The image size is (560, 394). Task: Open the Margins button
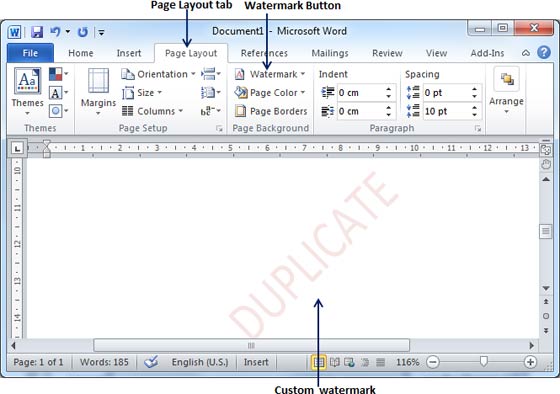coord(98,92)
